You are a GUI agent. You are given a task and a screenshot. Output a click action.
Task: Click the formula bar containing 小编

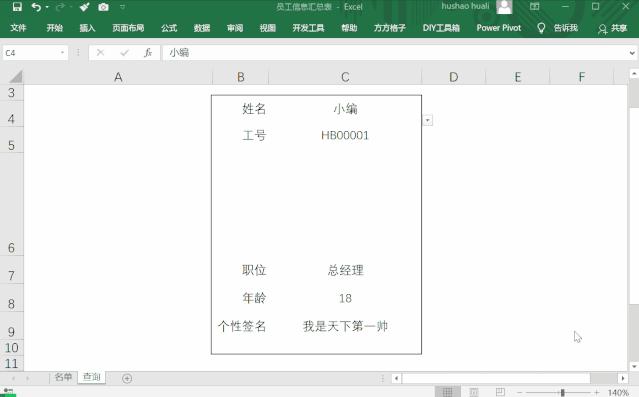click(394, 53)
